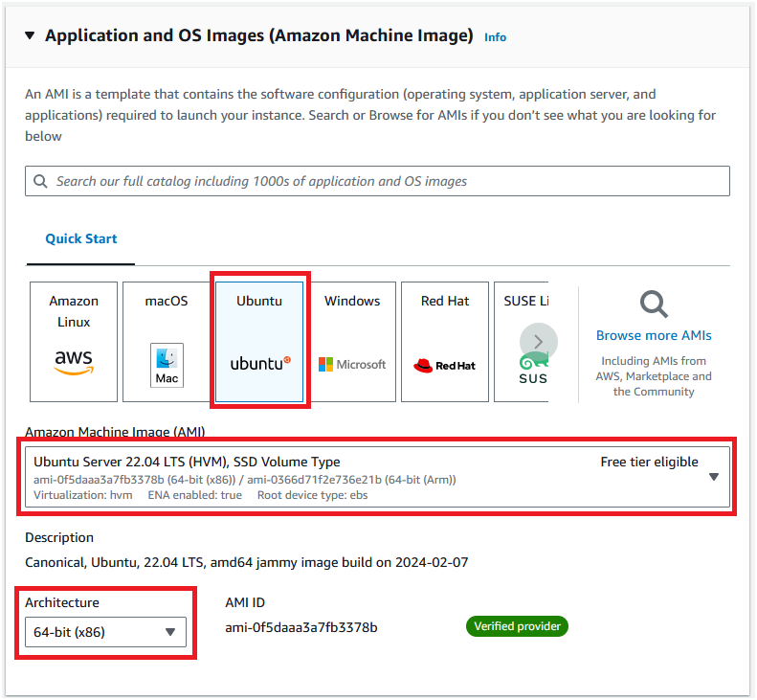The height and width of the screenshot is (700, 757).
Task: Click the magnifier icon in search box
Action: point(40,181)
